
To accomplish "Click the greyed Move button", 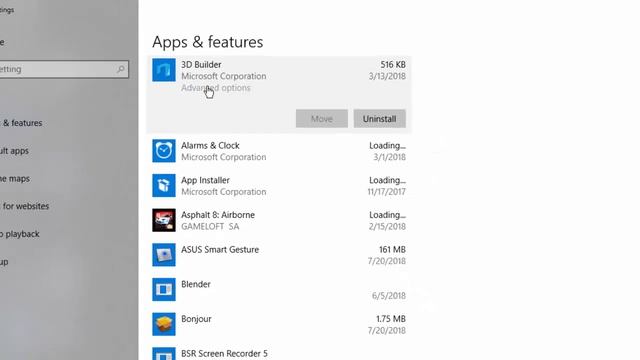I will tap(322, 119).
